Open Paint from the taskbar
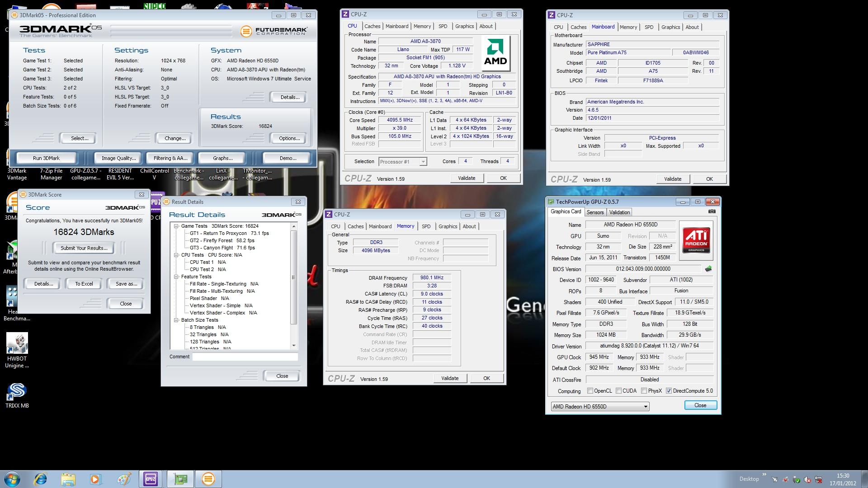868x488 pixels. point(123,479)
